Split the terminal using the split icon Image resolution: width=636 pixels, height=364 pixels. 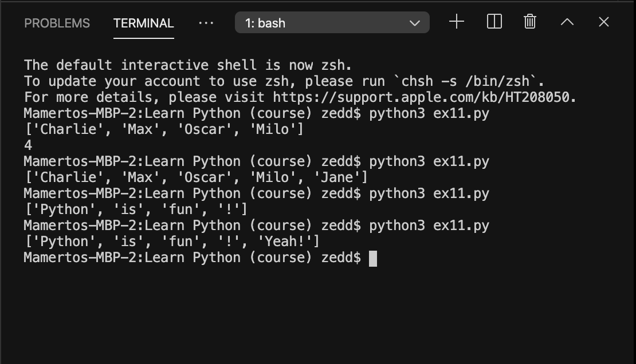[x=493, y=22]
